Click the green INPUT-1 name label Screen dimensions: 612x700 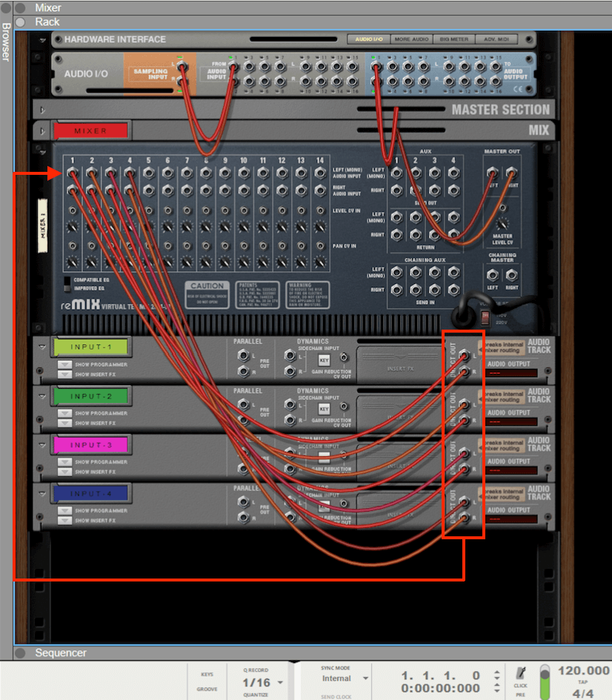pos(91,347)
